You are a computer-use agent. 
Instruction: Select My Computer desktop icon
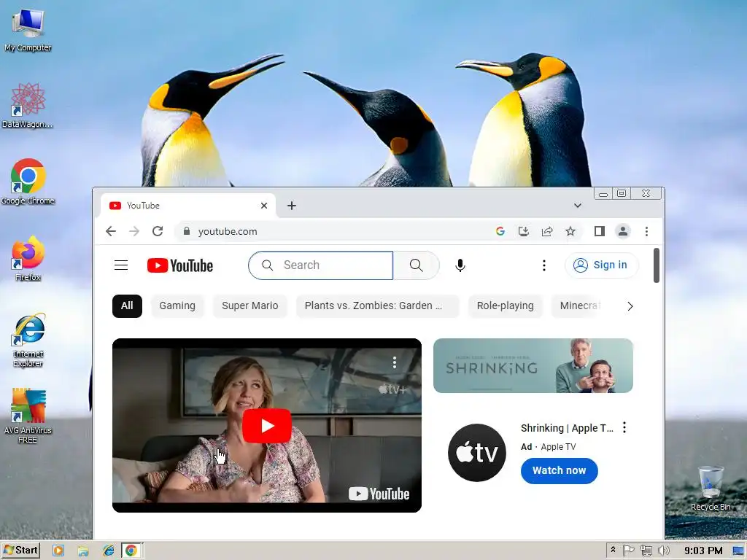28,30
